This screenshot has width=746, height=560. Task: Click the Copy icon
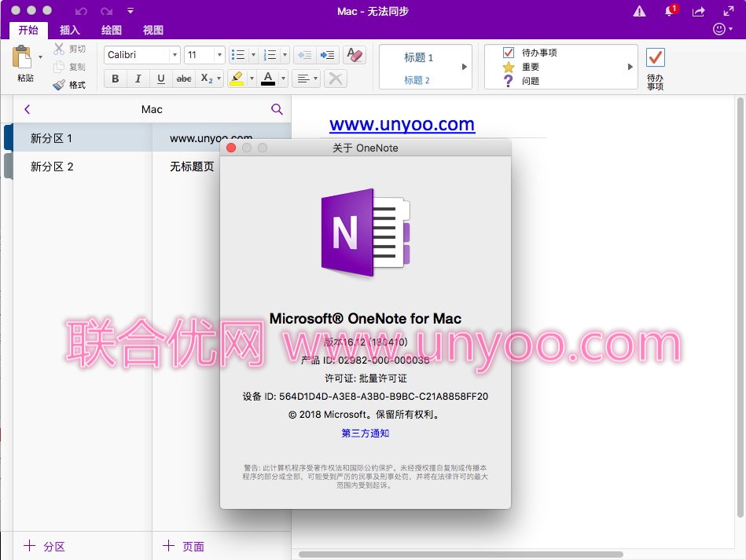tap(59, 67)
